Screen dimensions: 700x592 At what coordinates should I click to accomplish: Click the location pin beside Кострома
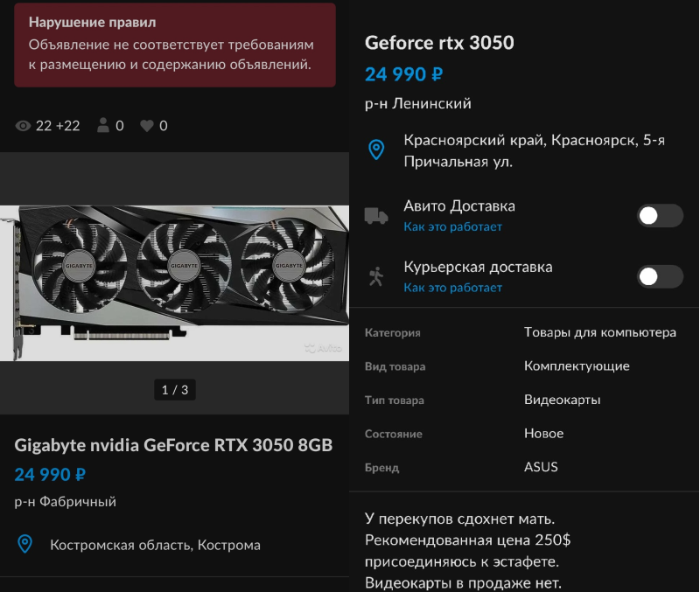point(25,545)
